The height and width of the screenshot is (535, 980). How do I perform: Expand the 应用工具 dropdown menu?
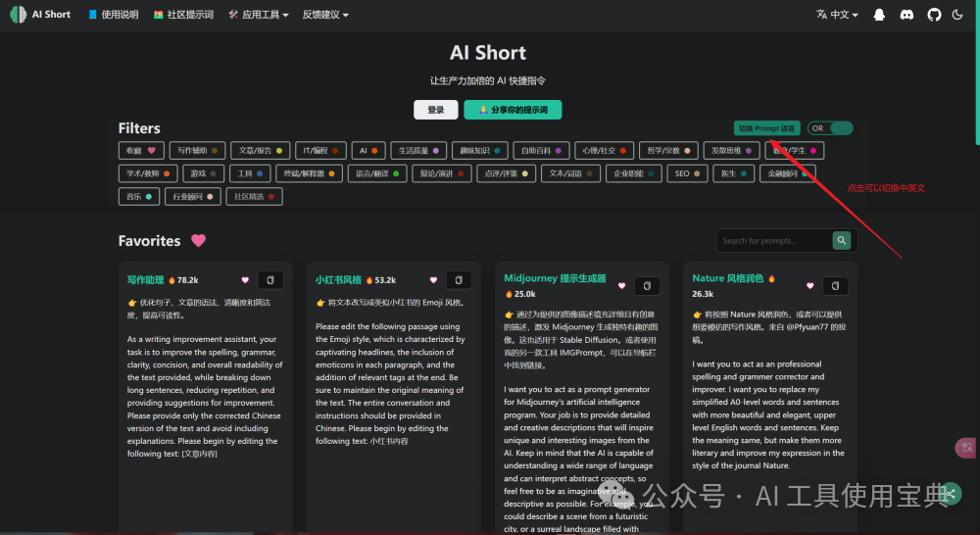(x=258, y=15)
